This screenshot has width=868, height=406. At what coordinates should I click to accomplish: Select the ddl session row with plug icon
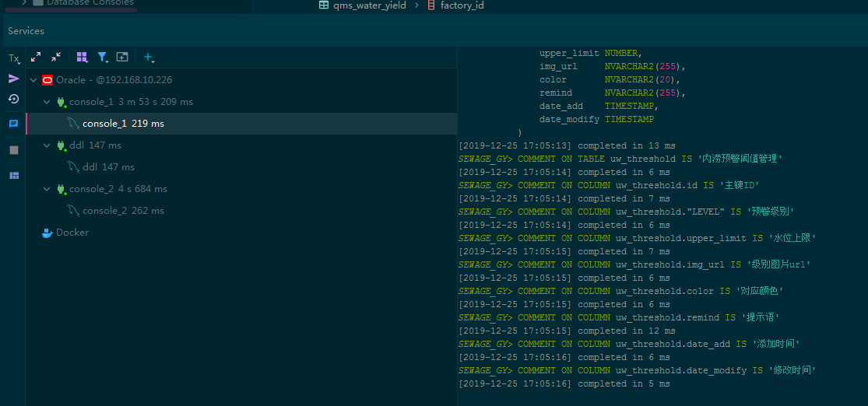241,145
